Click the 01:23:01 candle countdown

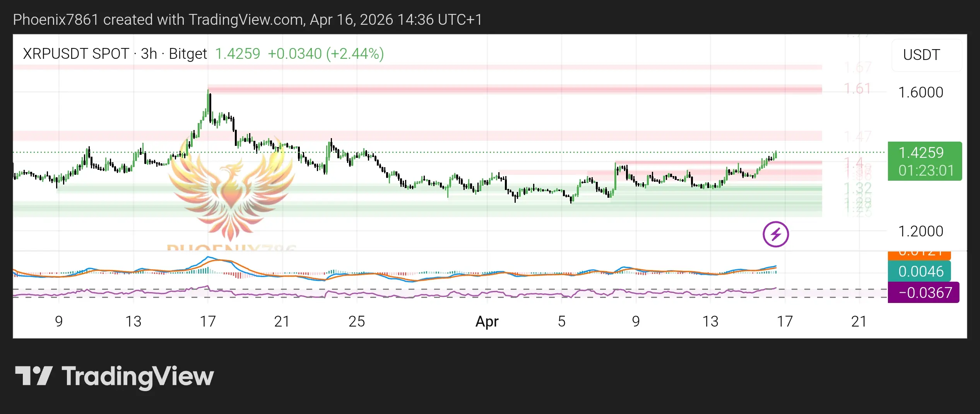point(926,170)
